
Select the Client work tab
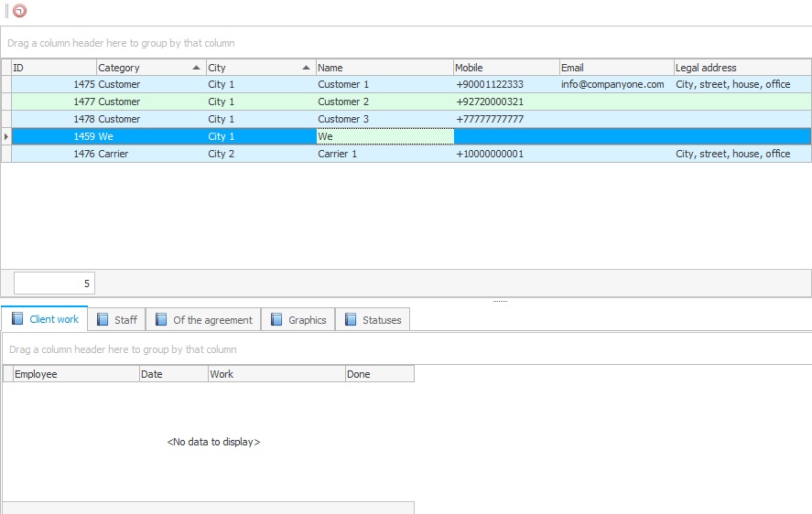[45, 319]
